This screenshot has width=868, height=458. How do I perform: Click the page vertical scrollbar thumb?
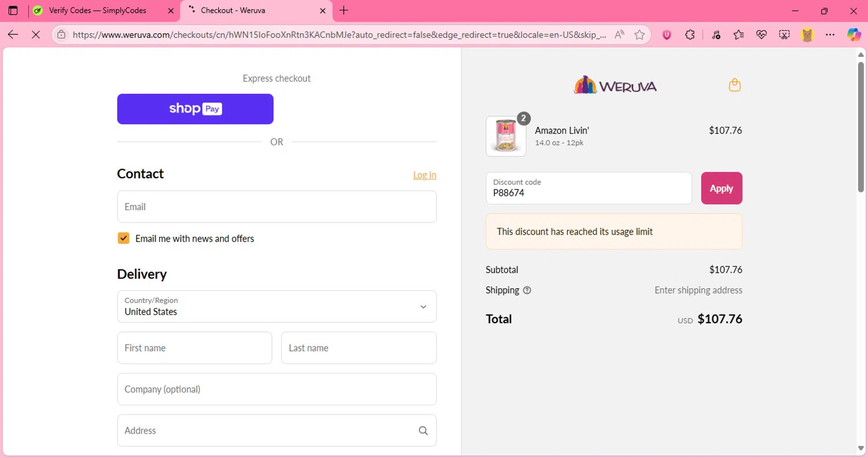[x=860, y=126]
